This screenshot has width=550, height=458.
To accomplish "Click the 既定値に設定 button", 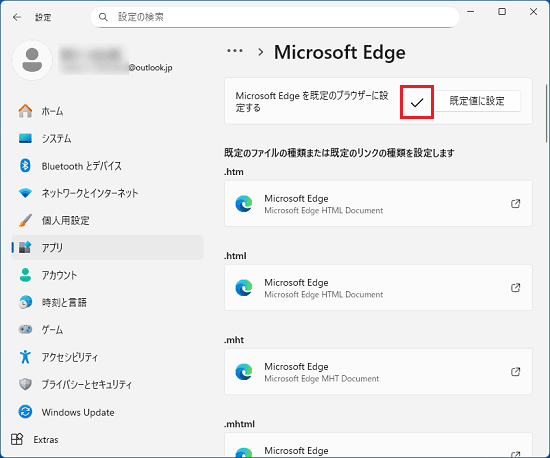I will point(477,101).
